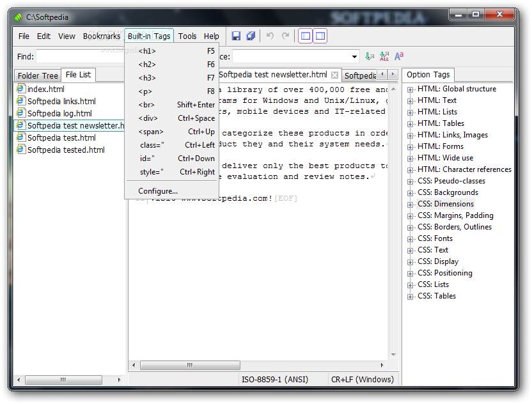Select Softpedia test newsletter.html in file list

[69, 125]
